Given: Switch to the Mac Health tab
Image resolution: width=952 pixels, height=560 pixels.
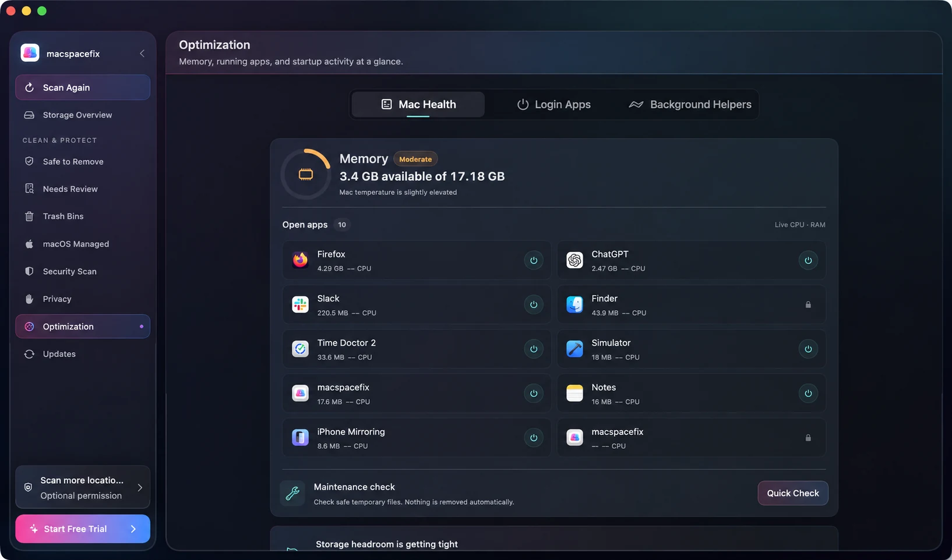Looking at the screenshot, I should click(x=418, y=104).
